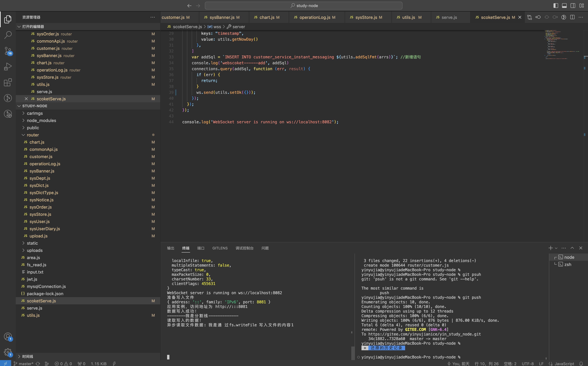
Task: Close the terminal panel
Action: click(581, 248)
